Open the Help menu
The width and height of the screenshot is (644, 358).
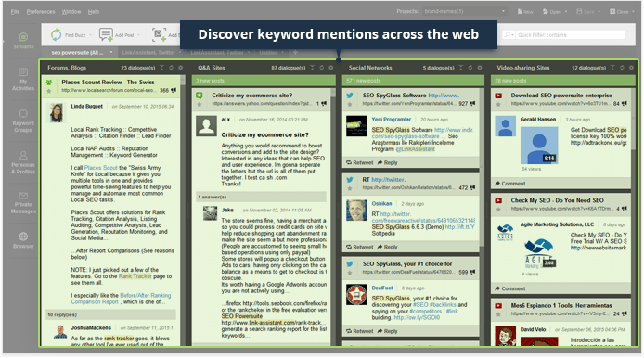(x=93, y=11)
